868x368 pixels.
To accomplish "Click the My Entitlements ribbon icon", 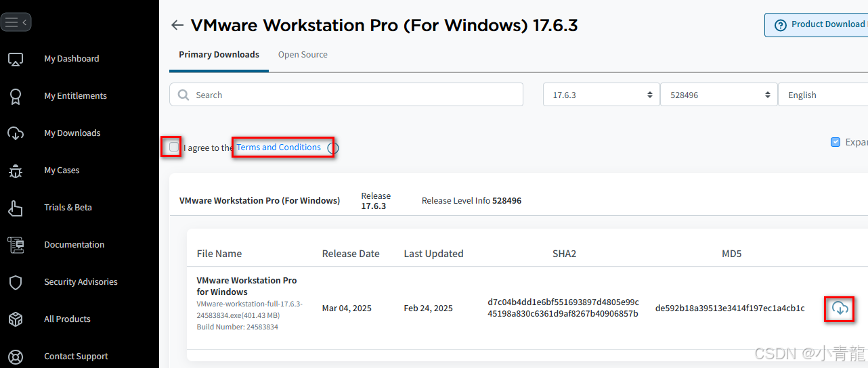I will coord(16,96).
